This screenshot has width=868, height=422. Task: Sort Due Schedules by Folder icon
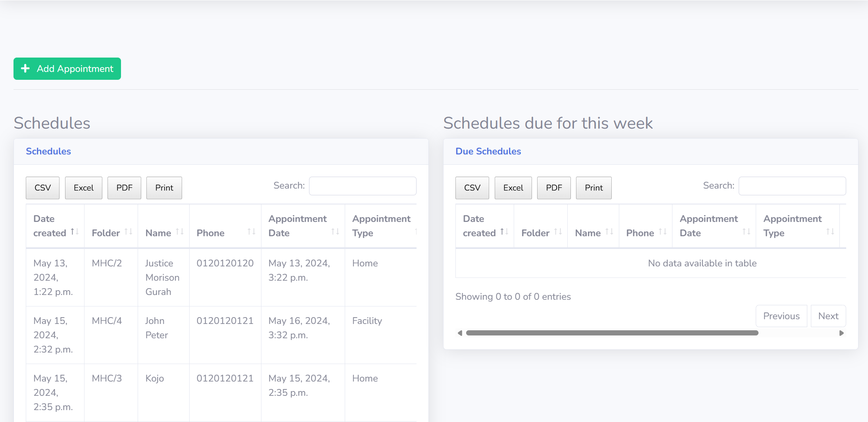[x=558, y=231]
